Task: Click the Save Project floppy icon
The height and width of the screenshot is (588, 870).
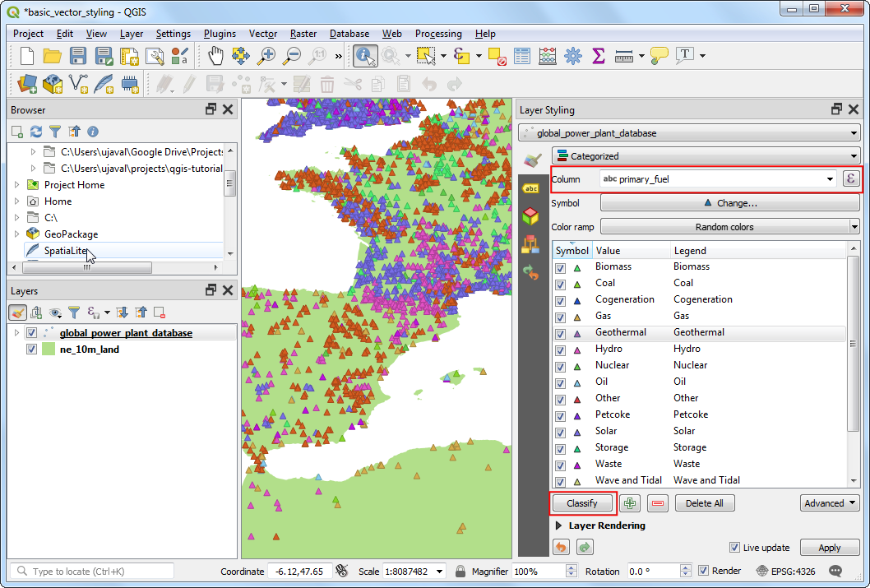Action: click(78, 56)
